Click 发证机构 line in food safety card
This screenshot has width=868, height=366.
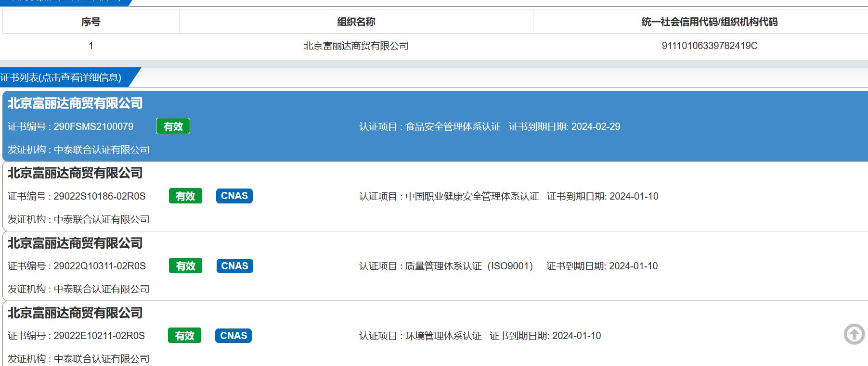(x=78, y=150)
